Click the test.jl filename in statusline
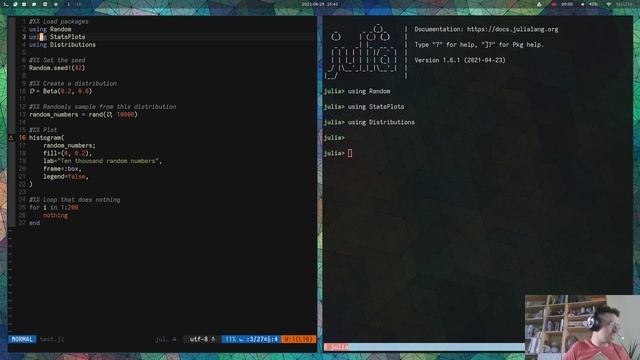640x360 pixels. click(x=52, y=339)
